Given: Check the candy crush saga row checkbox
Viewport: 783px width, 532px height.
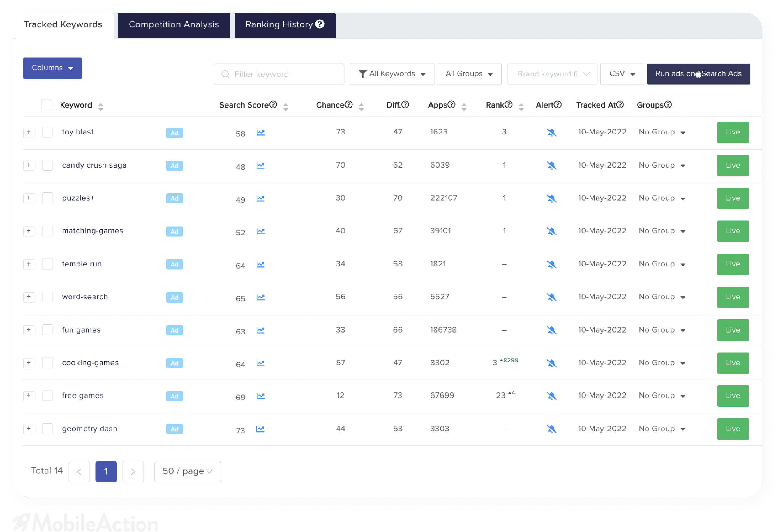Looking at the screenshot, I should click(47, 165).
